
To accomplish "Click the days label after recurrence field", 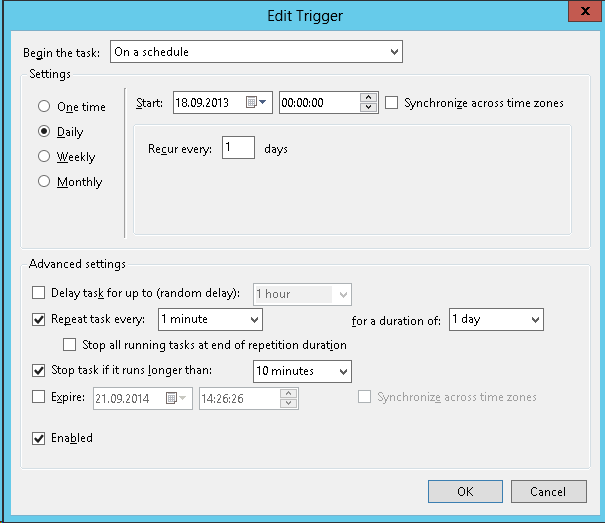I will point(276,149).
